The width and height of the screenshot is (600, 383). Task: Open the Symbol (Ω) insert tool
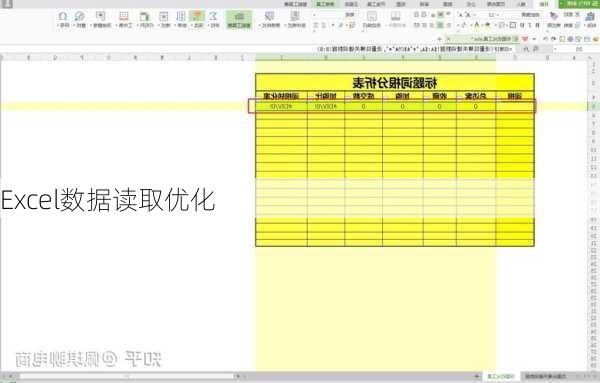(62, 19)
